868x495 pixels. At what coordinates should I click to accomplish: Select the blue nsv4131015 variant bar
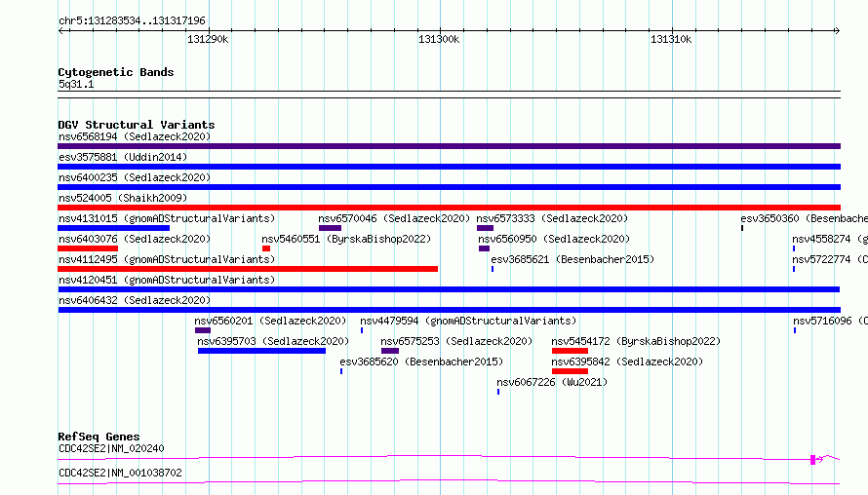coord(113,228)
